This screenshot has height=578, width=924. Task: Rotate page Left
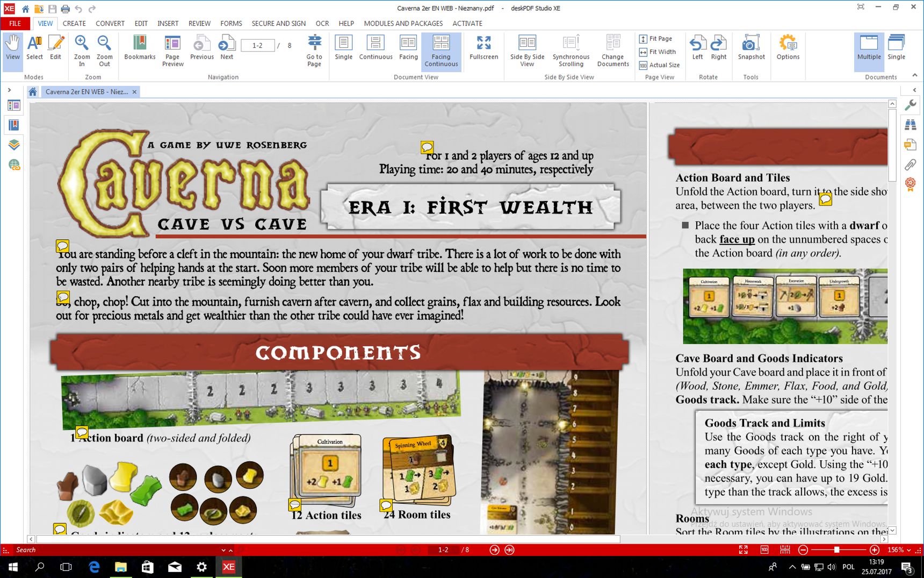tap(697, 48)
